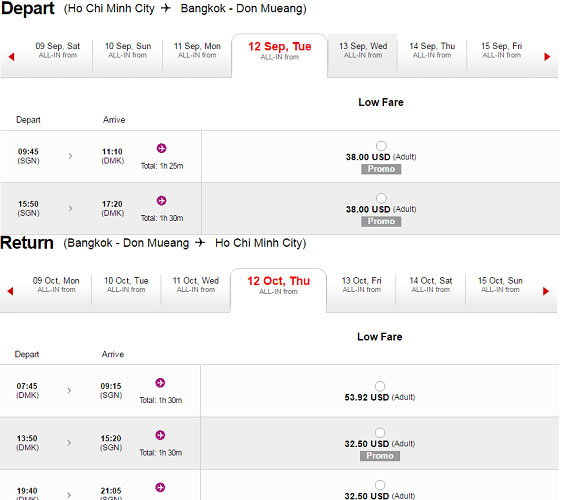The height and width of the screenshot is (500, 562).
Task: Open flight details icon for 19:40 return
Action: (x=160, y=487)
